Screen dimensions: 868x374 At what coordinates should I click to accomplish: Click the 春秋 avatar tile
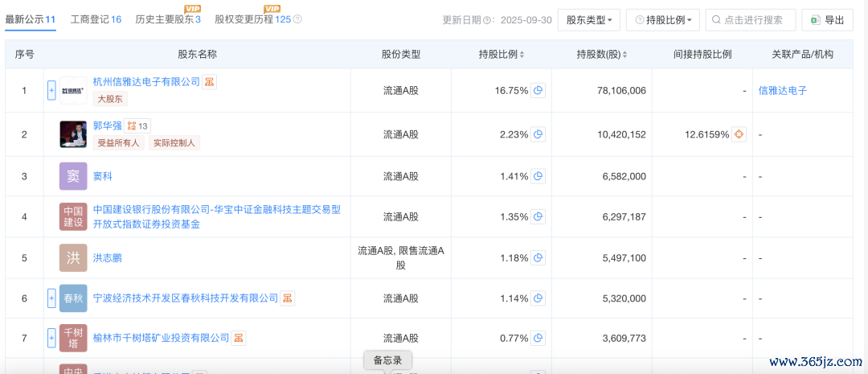click(x=73, y=298)
